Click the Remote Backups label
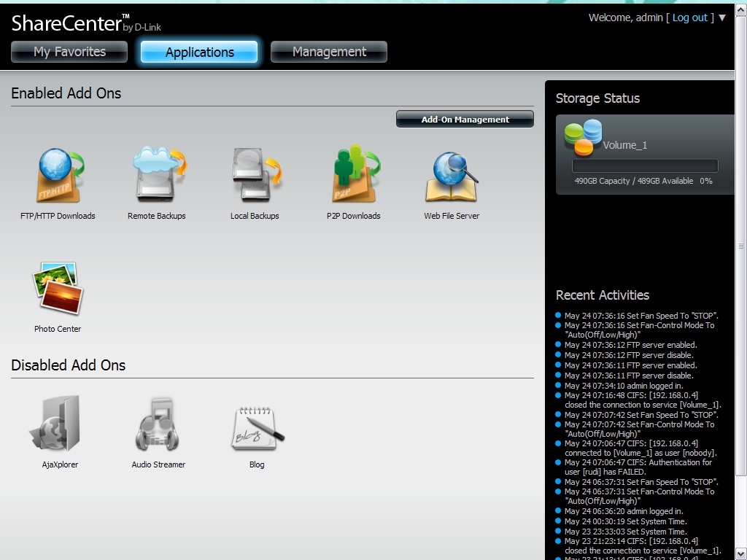 [x=157, y=216]
